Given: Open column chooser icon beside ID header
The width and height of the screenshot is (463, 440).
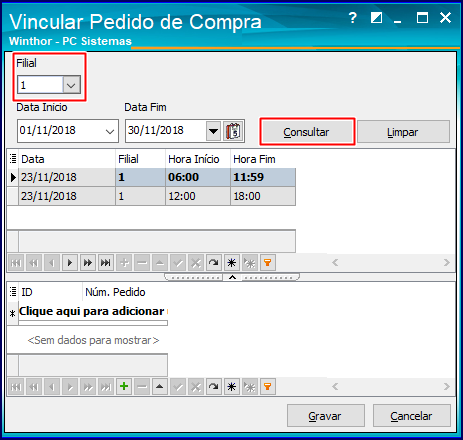Looking at the screenshot, I should 13,292.
